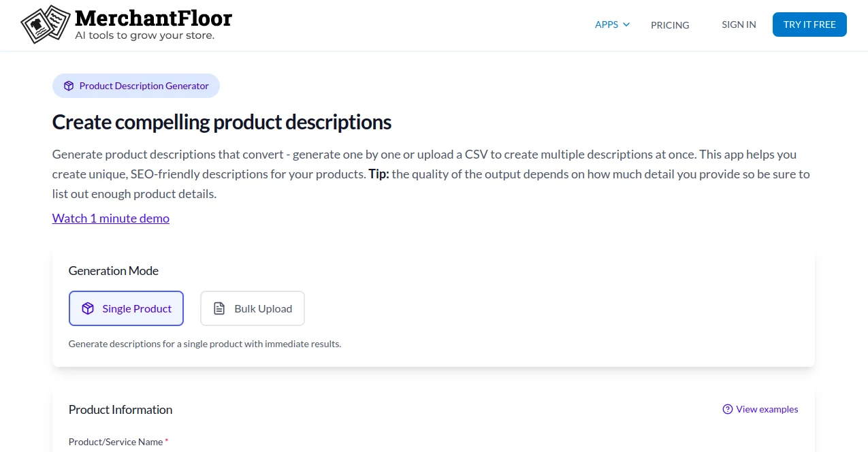This screenshot has width=868, height=452.
Task: Click the View examples link
Action: tap(767, 409)
